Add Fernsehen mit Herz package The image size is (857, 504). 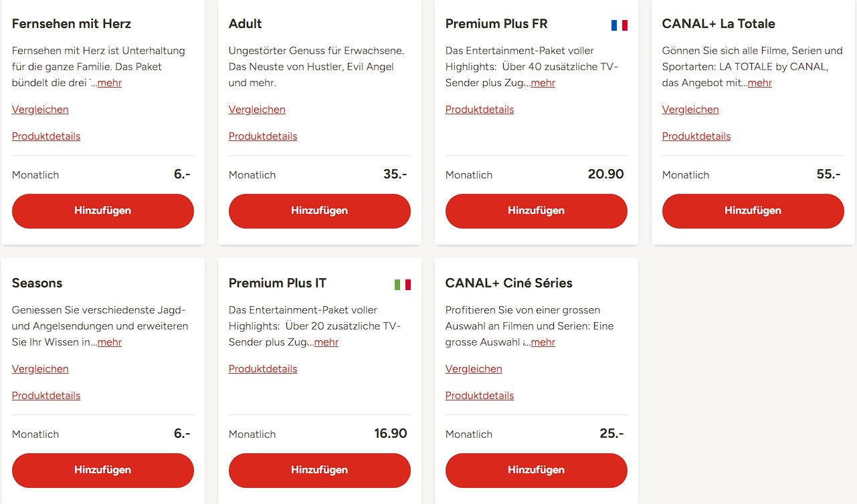click(102, 211)
